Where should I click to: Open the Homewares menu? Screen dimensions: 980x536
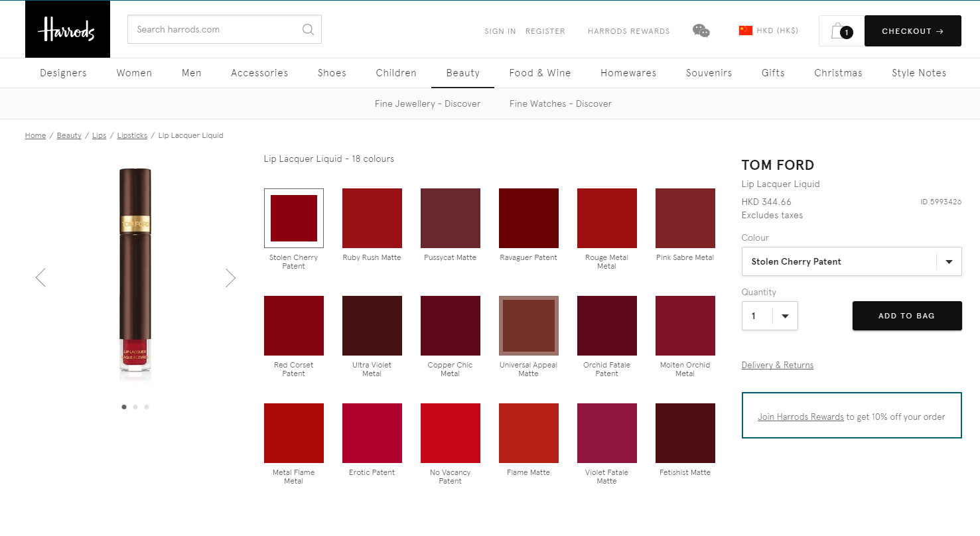pos(628,73)
